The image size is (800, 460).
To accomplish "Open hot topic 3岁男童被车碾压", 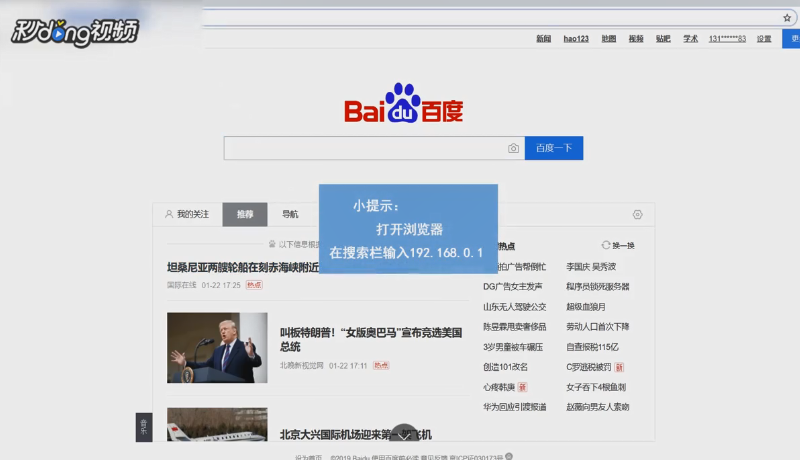I will point(513,347).
